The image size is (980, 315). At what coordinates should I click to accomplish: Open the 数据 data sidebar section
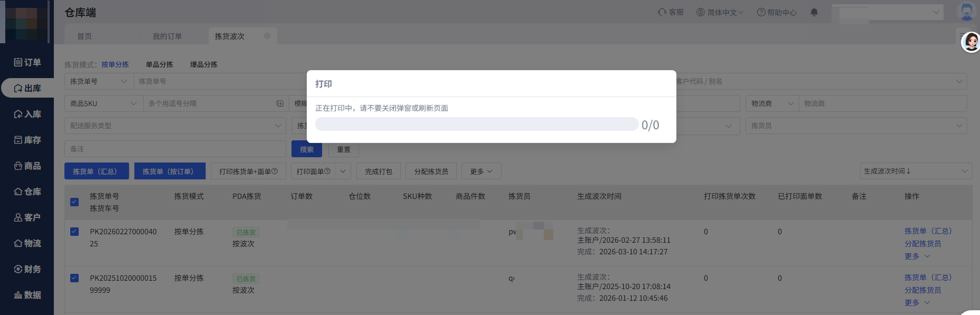pyautogui.click(x=27, y=295)
